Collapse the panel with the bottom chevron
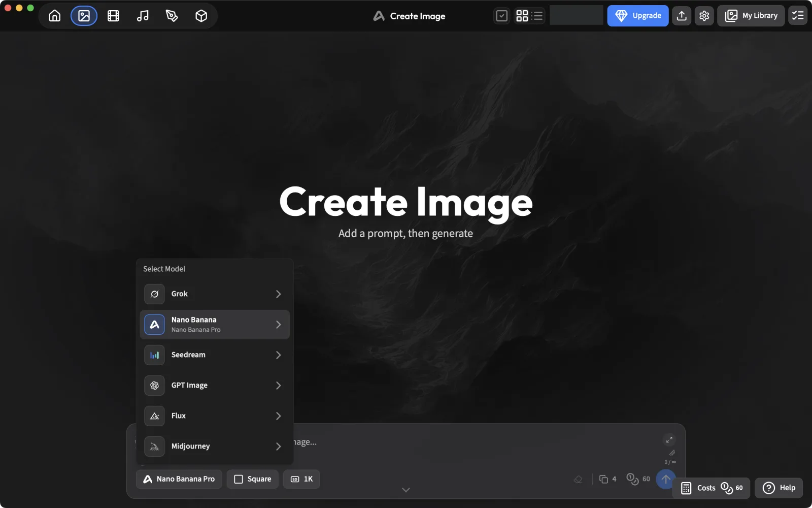This screenshot has height=508, width=812. tap(405, 490)
